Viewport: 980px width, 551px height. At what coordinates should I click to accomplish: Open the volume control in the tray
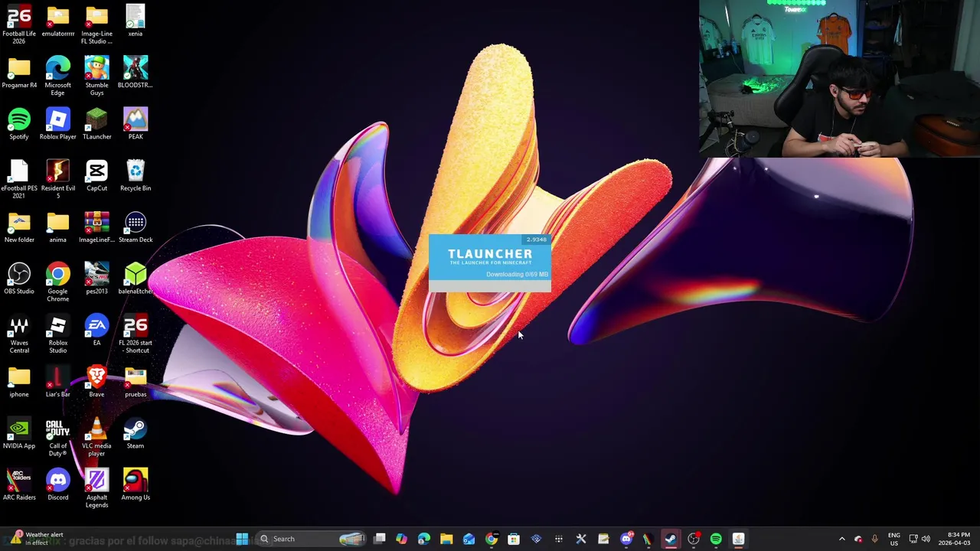pos(926,539)
